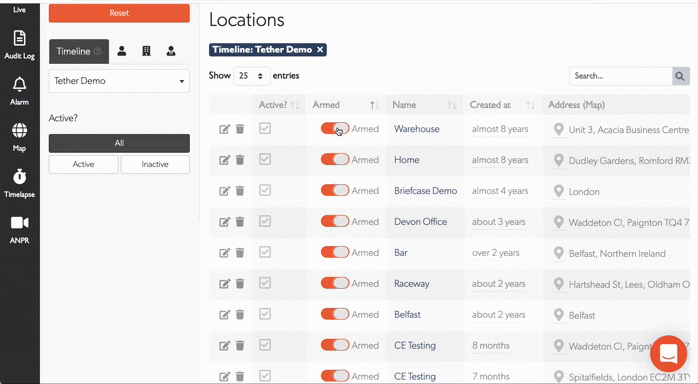Sort table by Name column
This screenshot has height=384, width=698.
(x=424, y=105)
